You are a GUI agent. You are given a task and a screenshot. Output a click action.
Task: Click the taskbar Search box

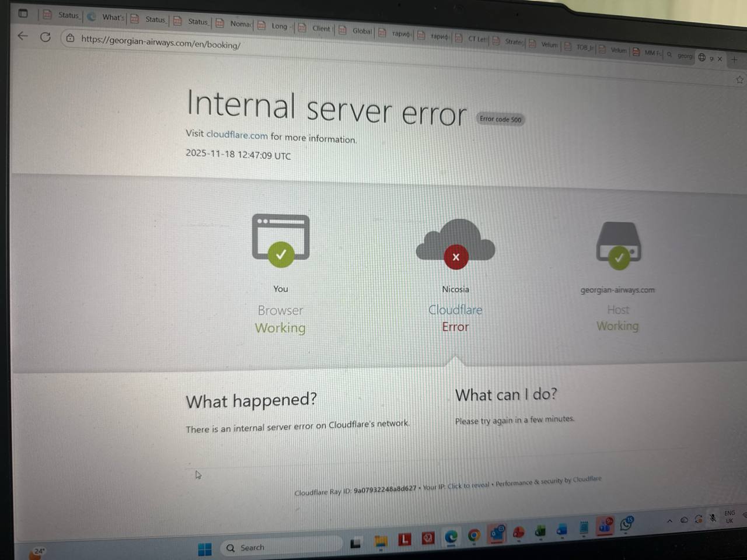pos(281,547)
